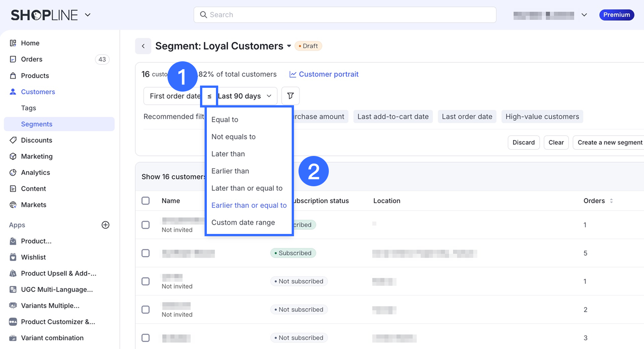Screen dimensions: 644x349
Task: Click the Discard button
Action: tap(524, 143)
